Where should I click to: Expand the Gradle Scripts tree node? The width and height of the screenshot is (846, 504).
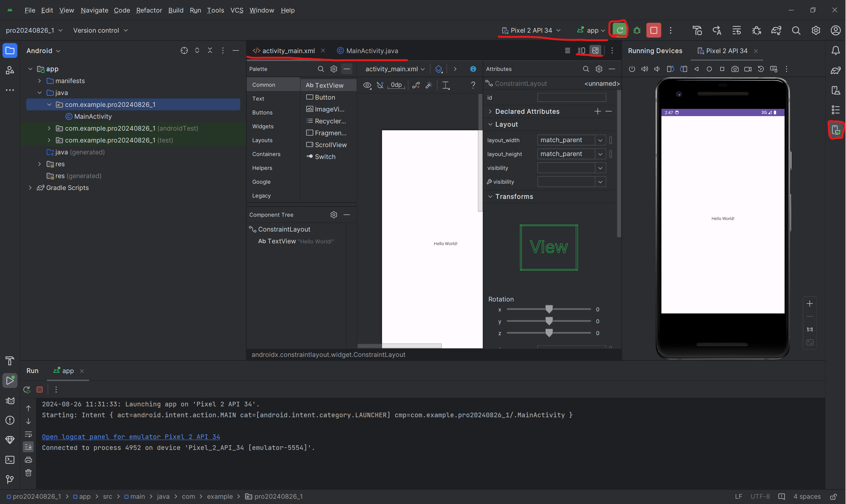tap(30, 188)
